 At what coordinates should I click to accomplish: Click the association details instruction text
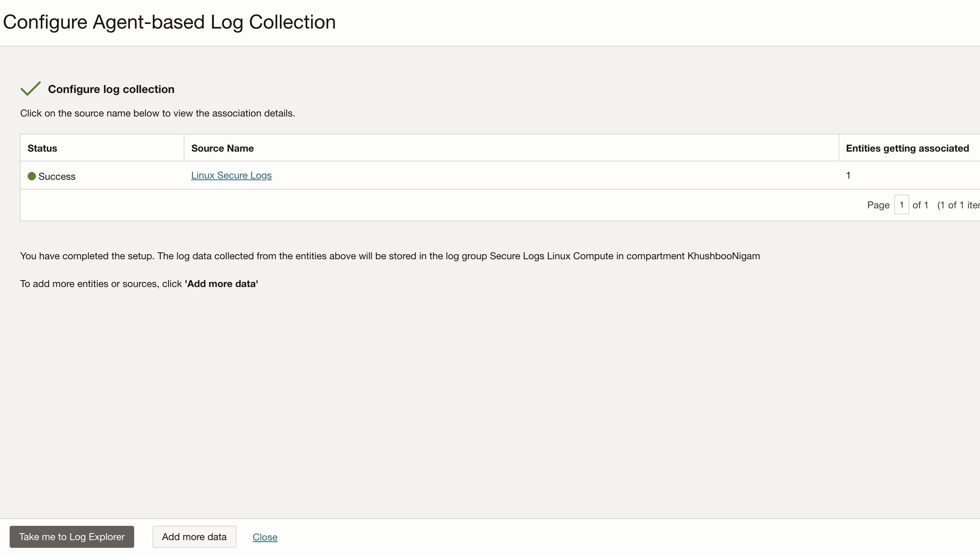click(157, 113)
